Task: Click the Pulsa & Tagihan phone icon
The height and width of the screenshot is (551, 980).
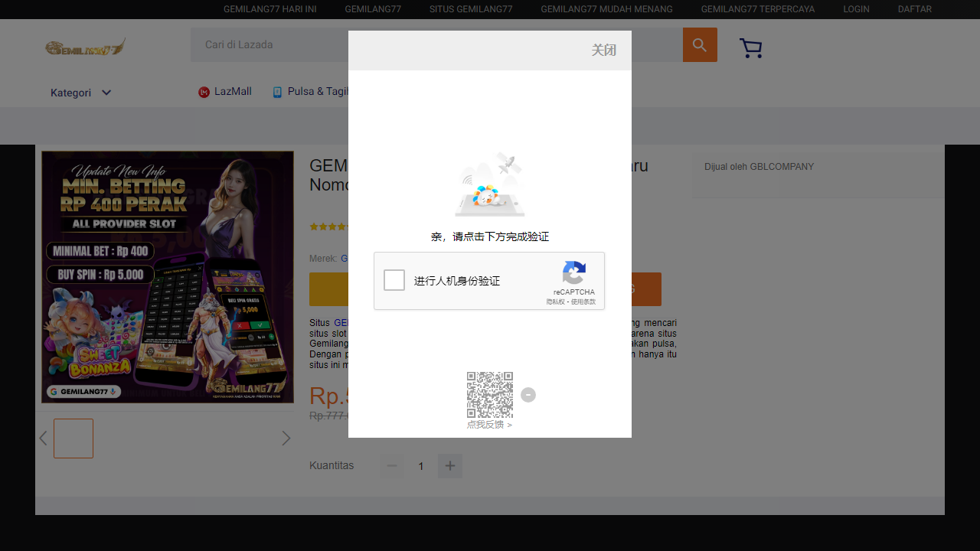Action: pos(277,92)
